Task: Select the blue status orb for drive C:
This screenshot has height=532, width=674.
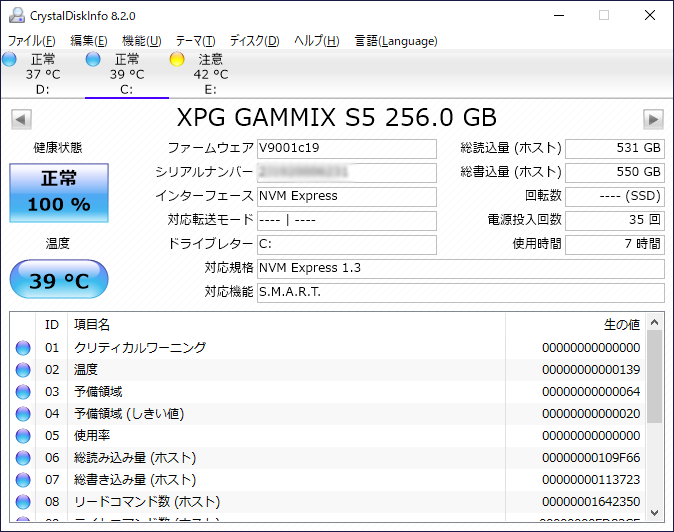Action: (93, 59)
